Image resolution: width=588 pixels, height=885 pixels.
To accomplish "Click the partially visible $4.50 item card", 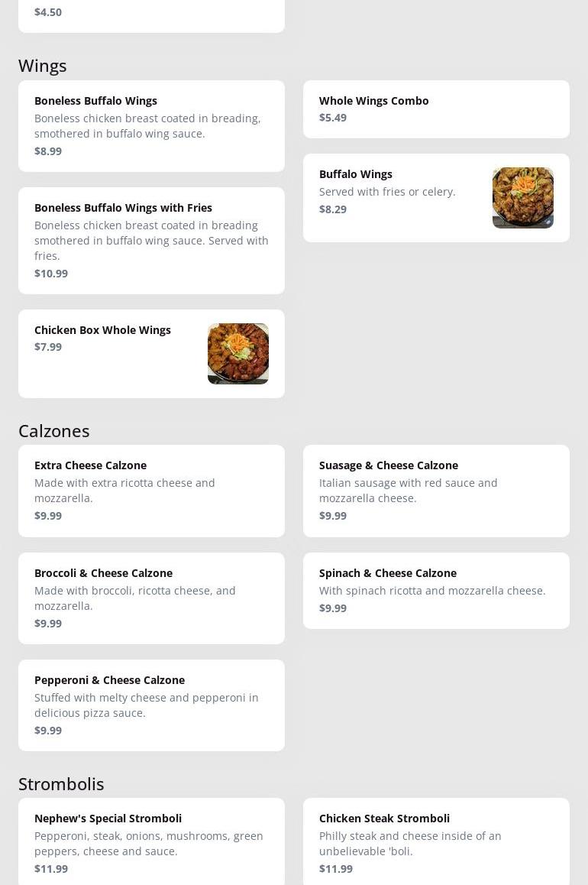I will pyautogui.click(x=151, y=14).
